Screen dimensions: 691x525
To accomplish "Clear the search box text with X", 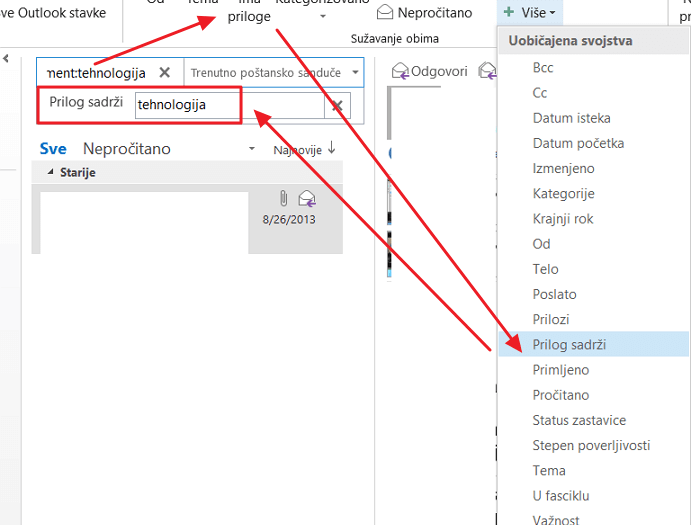I will [x=164, y=72].
